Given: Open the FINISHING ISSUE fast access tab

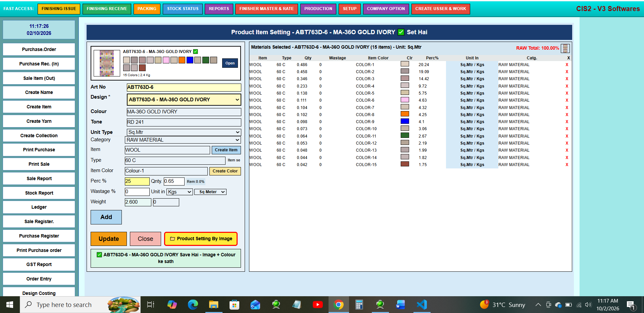Looking at the screenshot, I should pos(59,9).
